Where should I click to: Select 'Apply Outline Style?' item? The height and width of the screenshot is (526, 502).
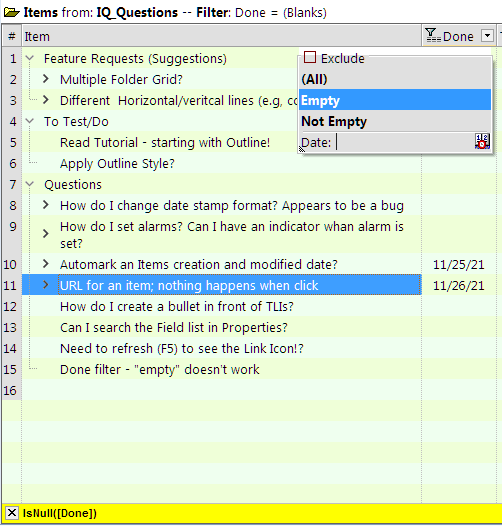[117, 164]
